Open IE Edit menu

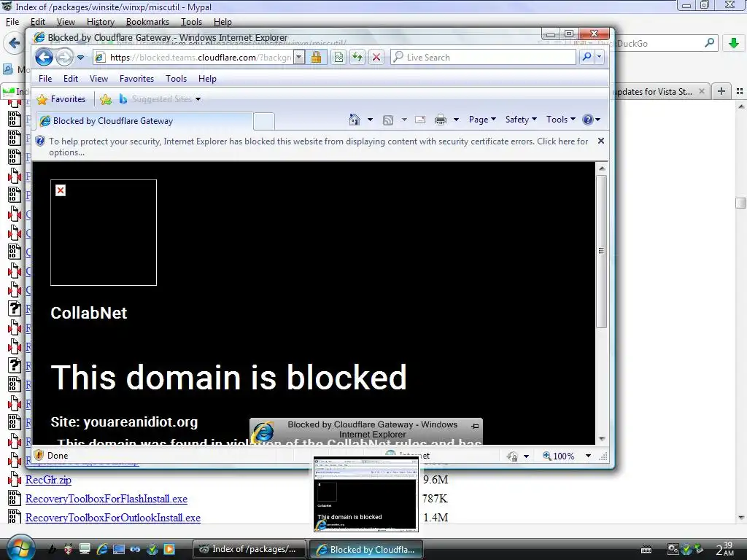coord(71,79)
